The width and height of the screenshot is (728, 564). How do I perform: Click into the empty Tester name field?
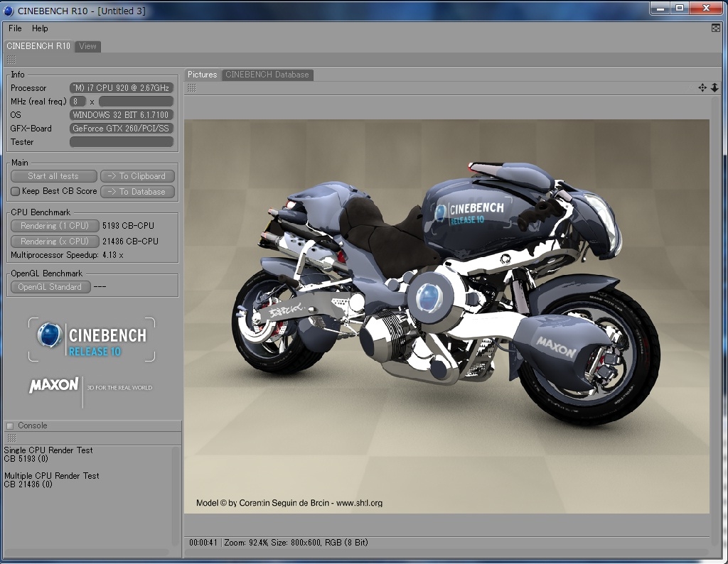pyautogui.click(x=122, y=142)
